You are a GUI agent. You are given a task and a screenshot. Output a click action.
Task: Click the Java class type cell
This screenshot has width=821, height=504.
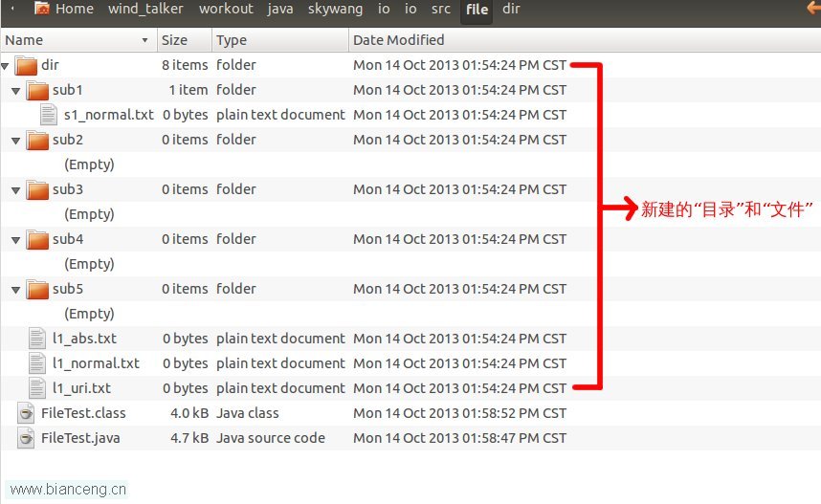pyautogui.click(x=248, y=413)
